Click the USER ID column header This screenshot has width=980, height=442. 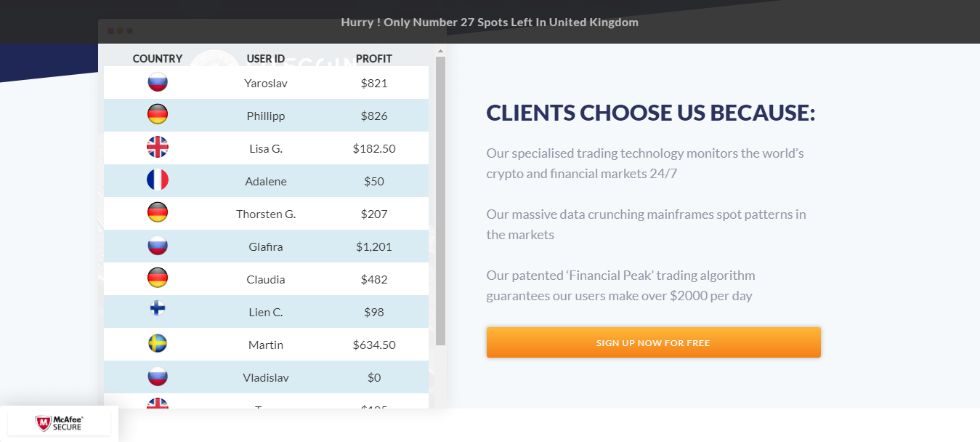pos(266,59)
